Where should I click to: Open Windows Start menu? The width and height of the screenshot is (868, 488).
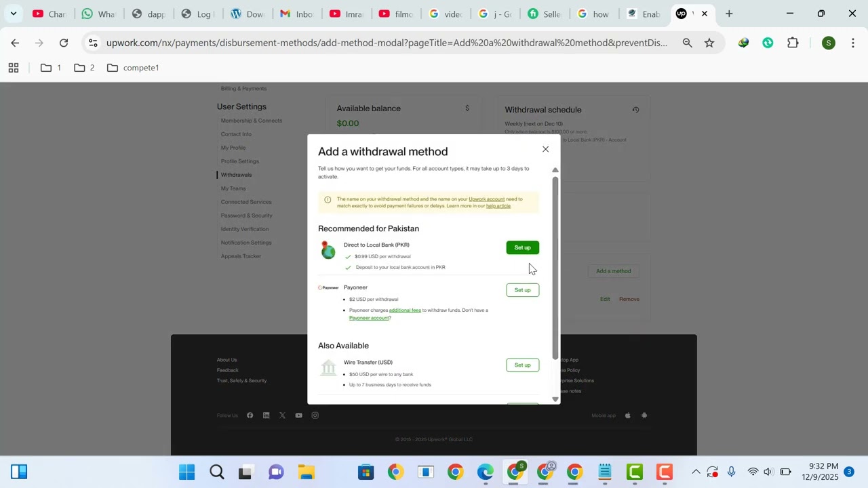[x=186, y=472]
